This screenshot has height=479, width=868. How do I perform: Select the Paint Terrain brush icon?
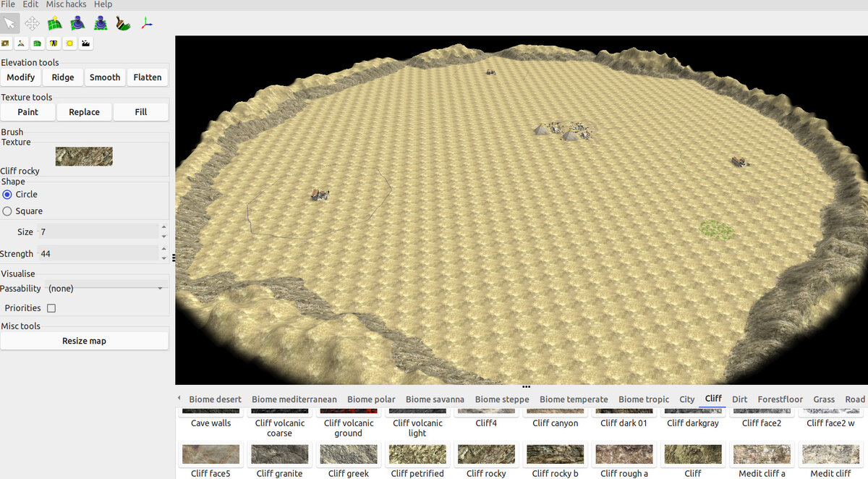tap(123, 23)
